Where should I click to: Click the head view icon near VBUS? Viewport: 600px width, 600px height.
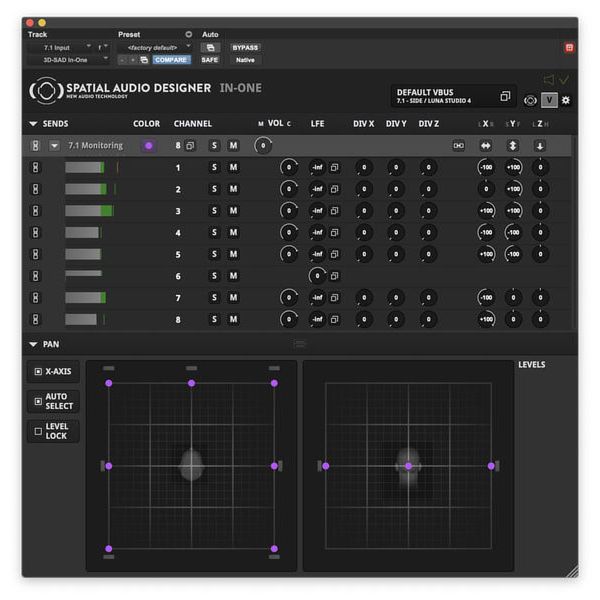point(530,101)
